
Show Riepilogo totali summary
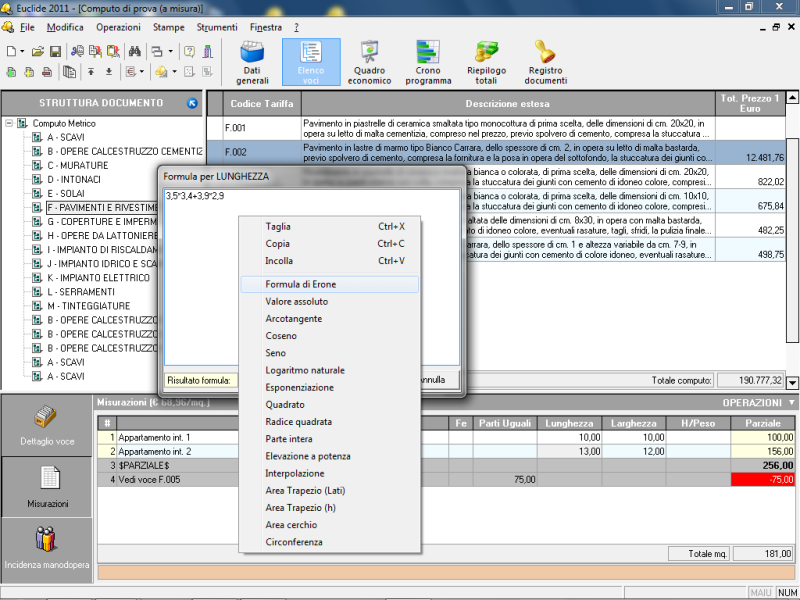tap(486, 62)
